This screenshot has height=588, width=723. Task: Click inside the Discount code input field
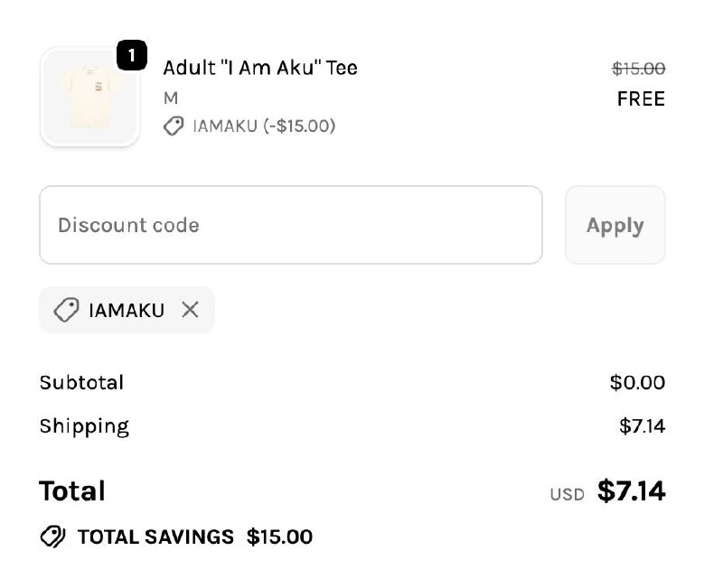(x=289, y=225)
